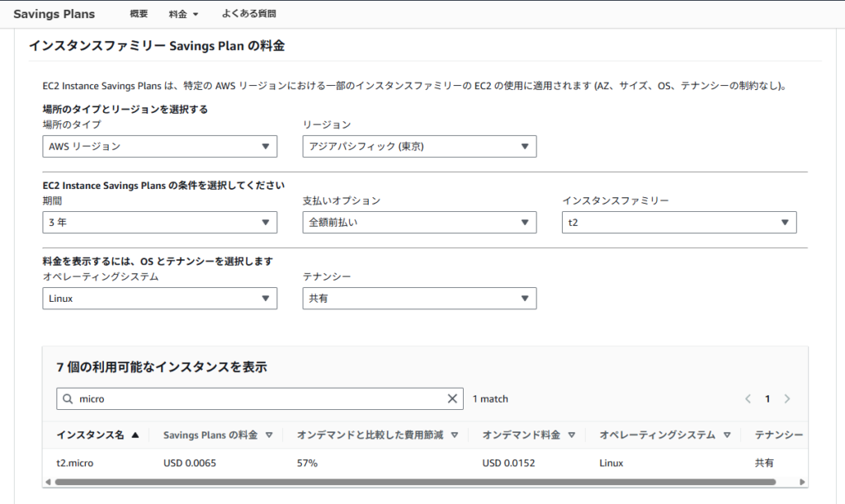Sort by Savings Plans の料金 column arrow
The width and height of the screenshot is (845, 504).
269,435
